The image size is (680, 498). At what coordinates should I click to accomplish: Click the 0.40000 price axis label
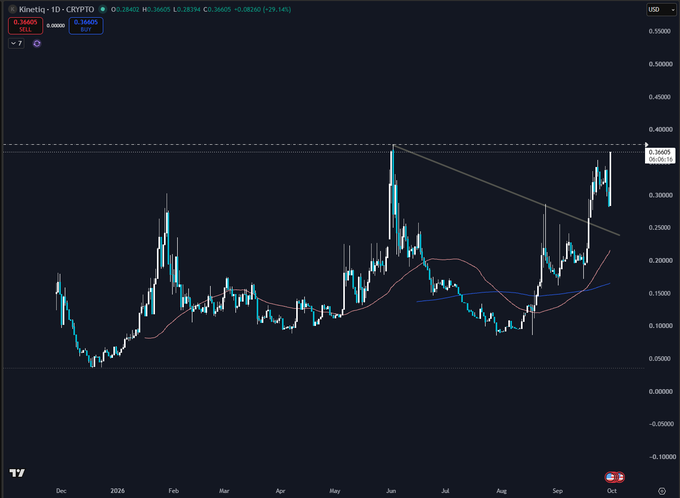(660, 129)
